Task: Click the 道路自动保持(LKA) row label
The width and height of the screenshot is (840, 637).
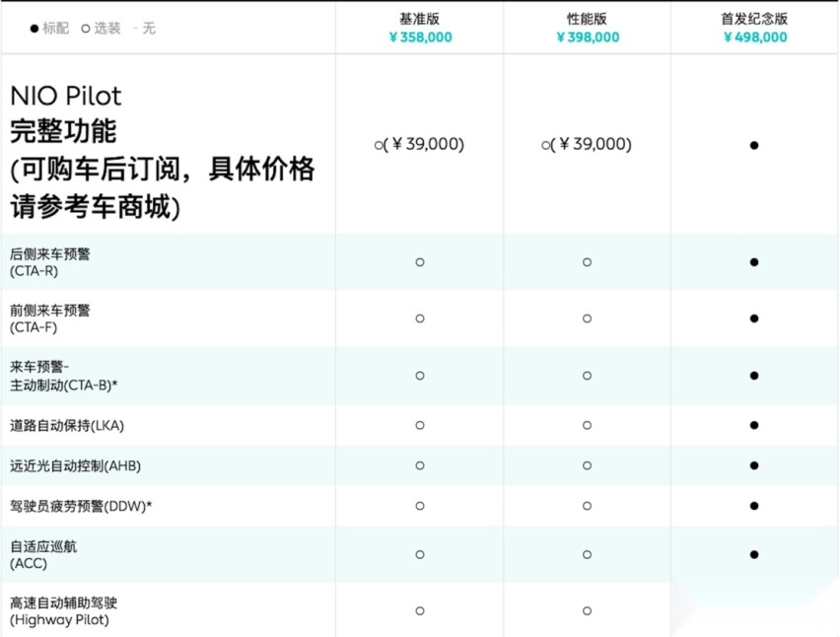Action: (x=67, y=425)
